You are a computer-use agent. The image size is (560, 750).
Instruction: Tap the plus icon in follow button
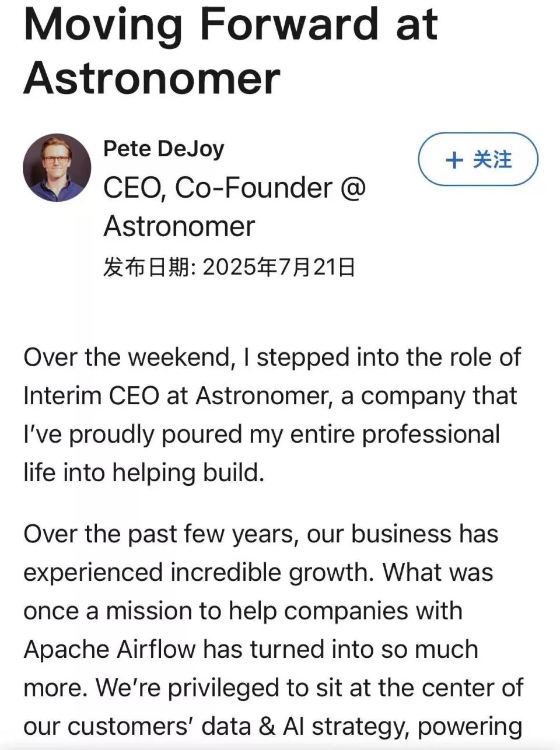coord(454,160)
